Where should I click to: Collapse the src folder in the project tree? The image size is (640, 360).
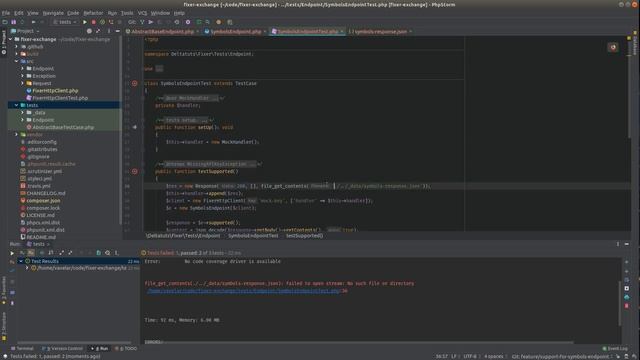point(17,61)
